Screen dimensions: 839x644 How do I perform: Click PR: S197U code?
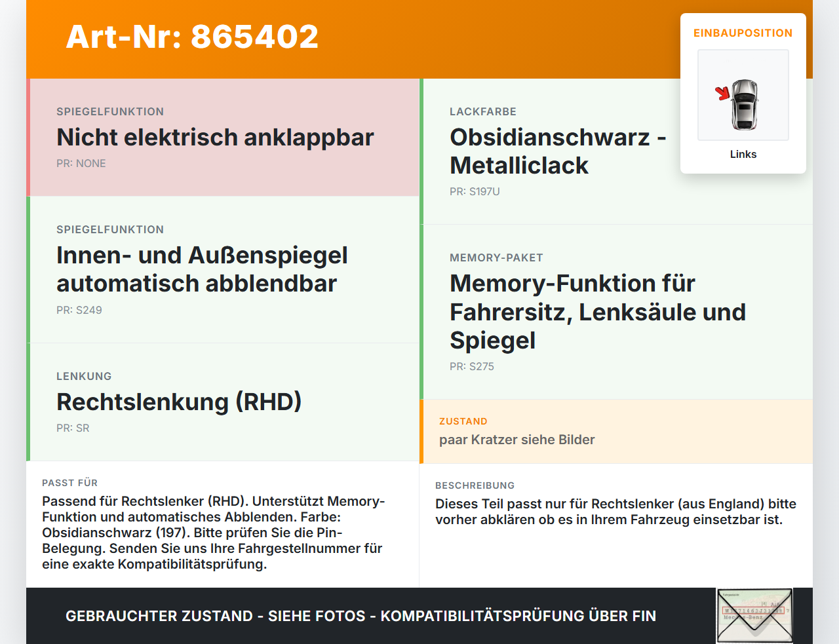click(475, 191)
